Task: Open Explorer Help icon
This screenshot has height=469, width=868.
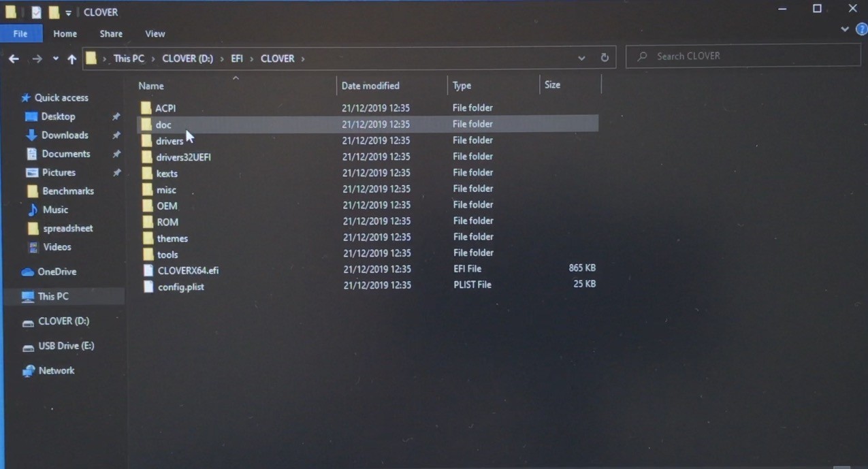Action: point(861,29)
